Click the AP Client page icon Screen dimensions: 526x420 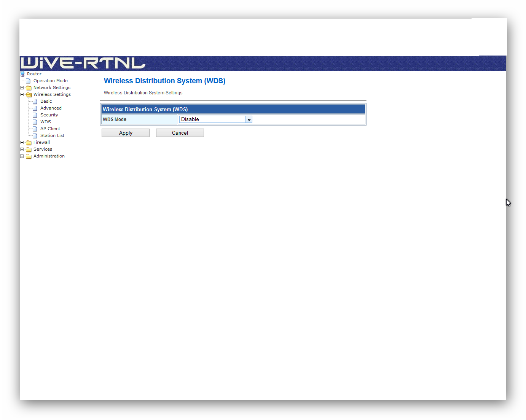(35, 129)
